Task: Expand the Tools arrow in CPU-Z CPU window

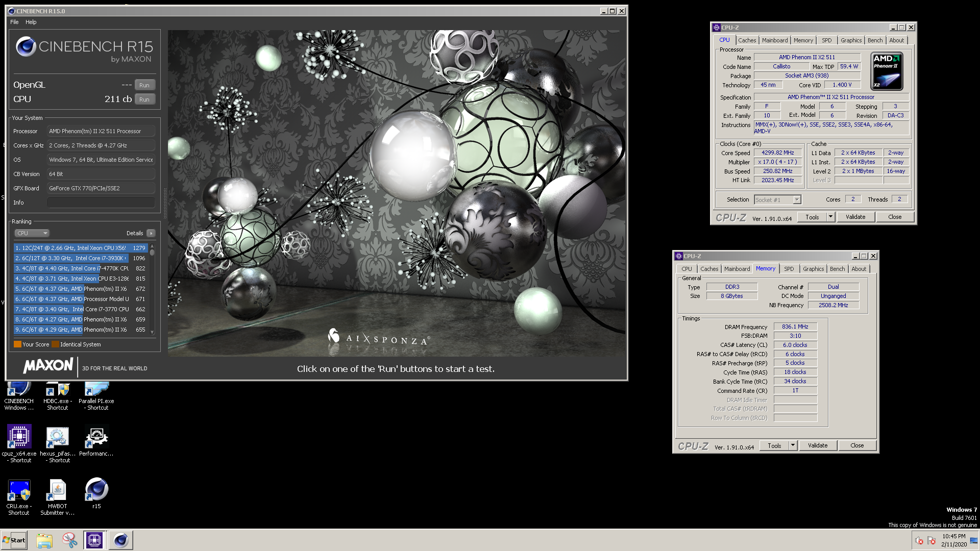Action: coord(830,217)
